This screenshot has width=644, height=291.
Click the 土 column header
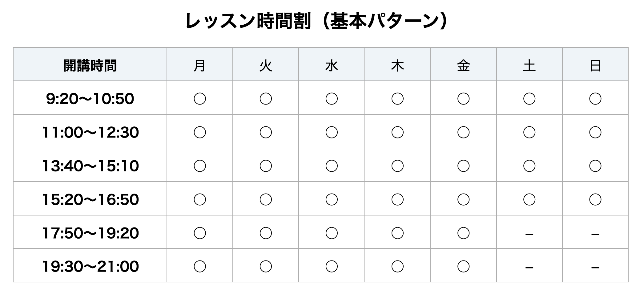tap(529, 66)
